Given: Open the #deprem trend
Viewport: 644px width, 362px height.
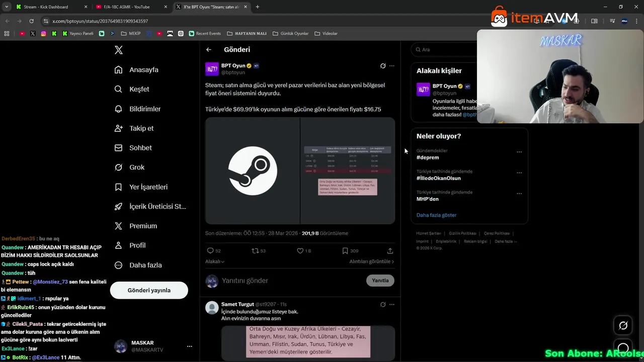Looking at the screenshot, I should [x=428, y=157].
